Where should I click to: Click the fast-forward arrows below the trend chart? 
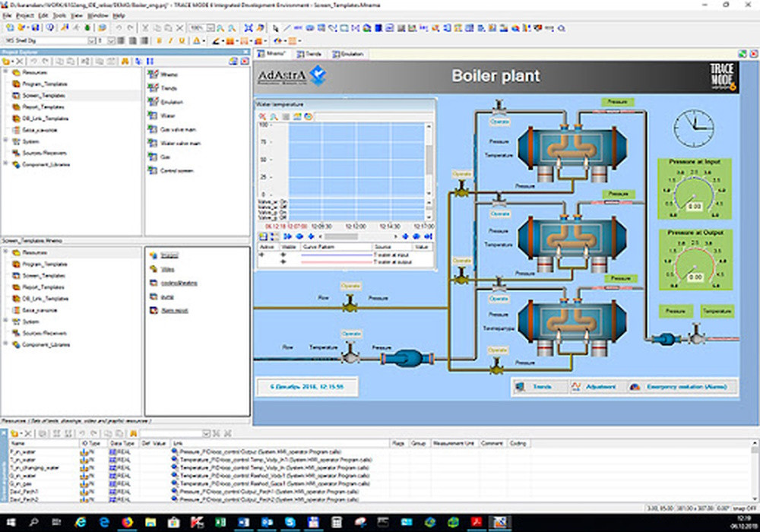click(287, 236)
